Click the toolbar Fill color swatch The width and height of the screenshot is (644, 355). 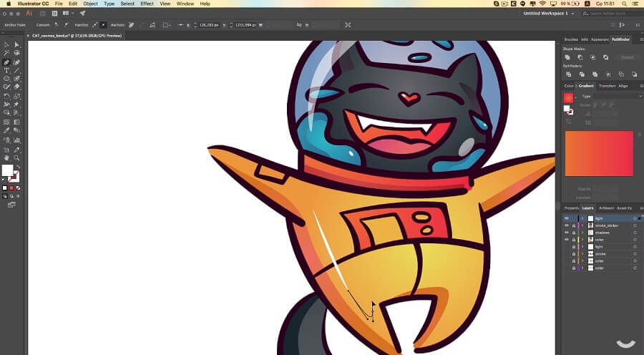pos(7,170)
